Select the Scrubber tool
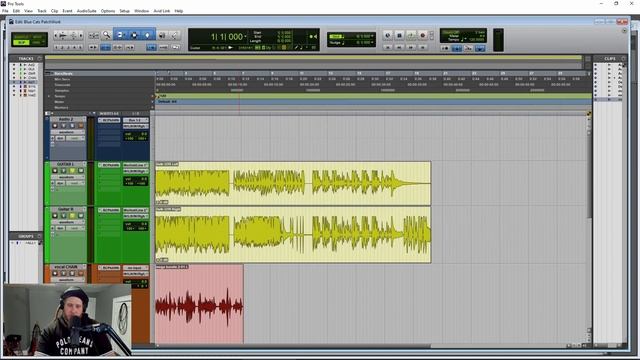 tap(162, 36)
